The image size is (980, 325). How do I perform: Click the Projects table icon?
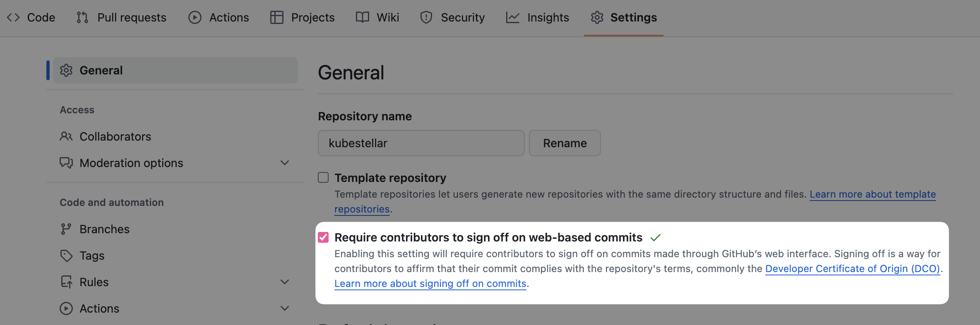point(276,17)
